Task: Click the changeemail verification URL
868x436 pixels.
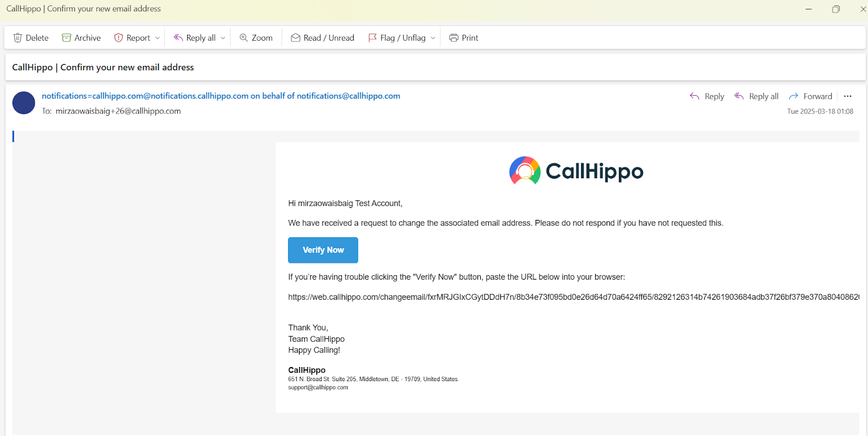Action: pos(573,297)
